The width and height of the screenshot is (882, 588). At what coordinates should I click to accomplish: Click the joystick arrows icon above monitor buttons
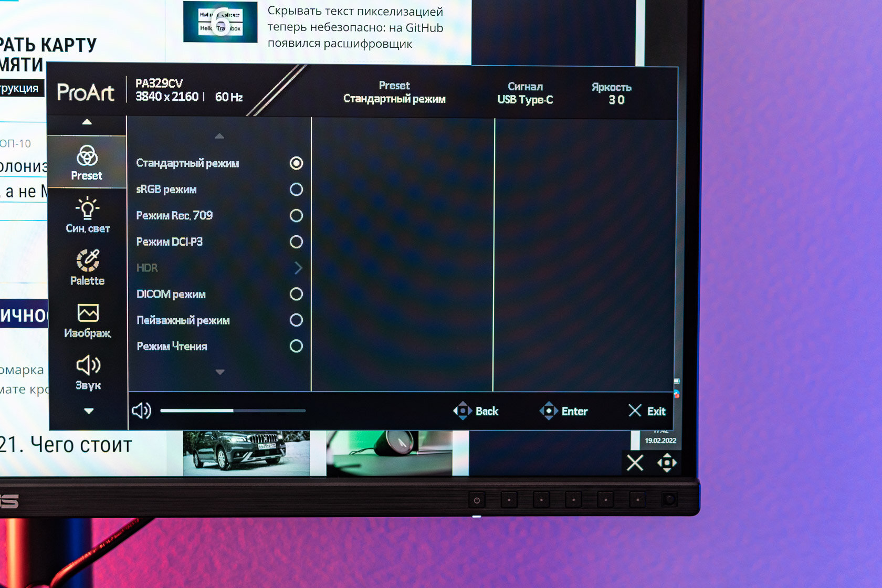click(667, 463)
